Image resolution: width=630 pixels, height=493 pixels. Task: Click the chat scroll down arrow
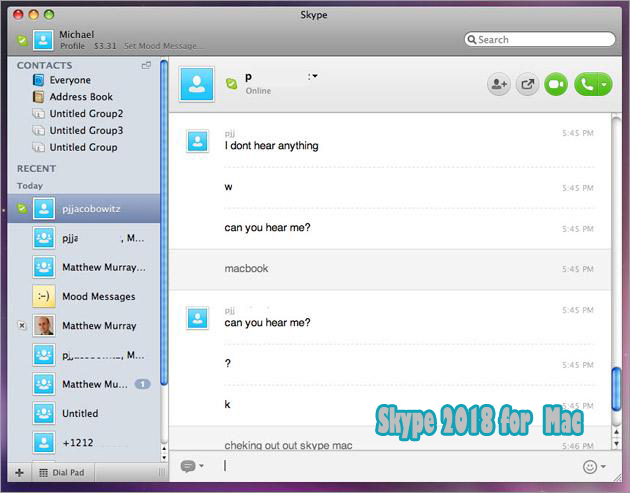(617, 443)
